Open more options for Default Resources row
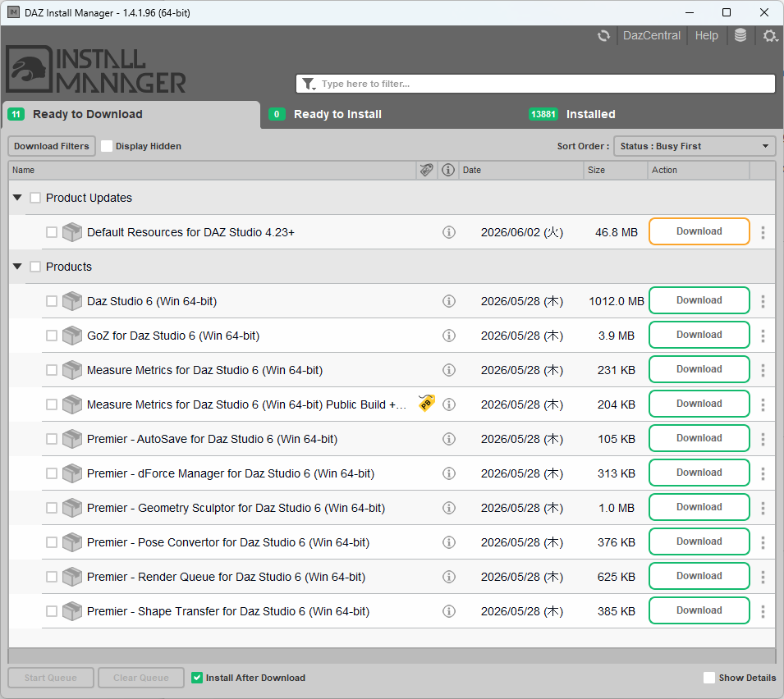This screenshot has width=784, height=699. point(763,232)
